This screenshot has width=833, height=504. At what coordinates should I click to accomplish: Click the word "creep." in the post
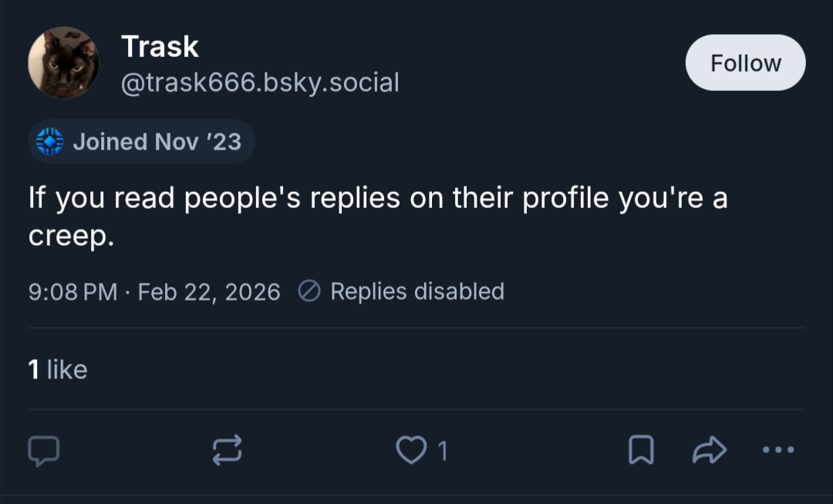click(71, 237)
